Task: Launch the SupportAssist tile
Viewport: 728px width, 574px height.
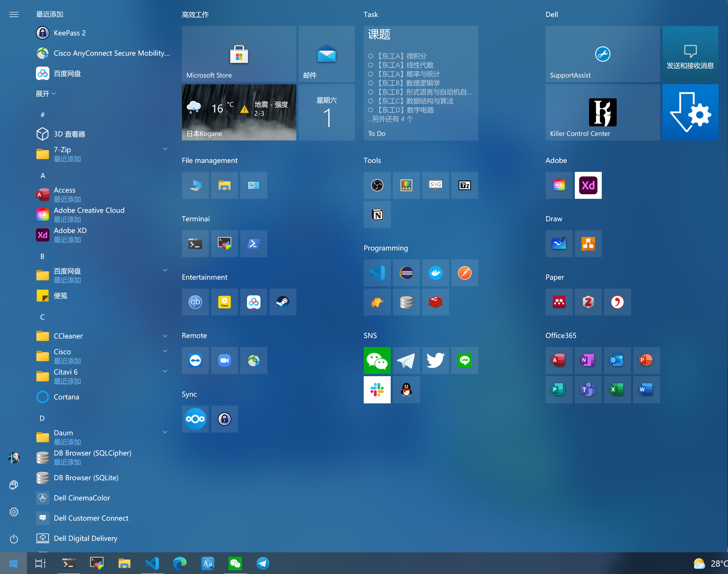Action: pyautogui.click(x=603, y=54)
